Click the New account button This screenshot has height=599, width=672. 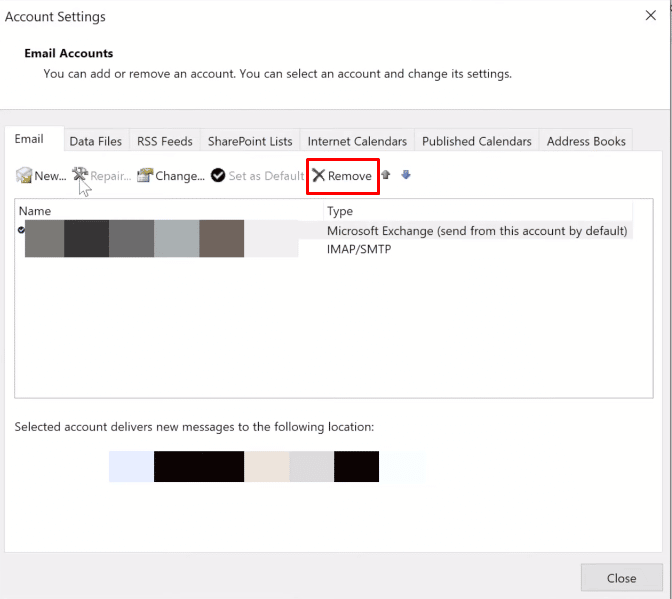pyautogui.click(x=41, y=176)
